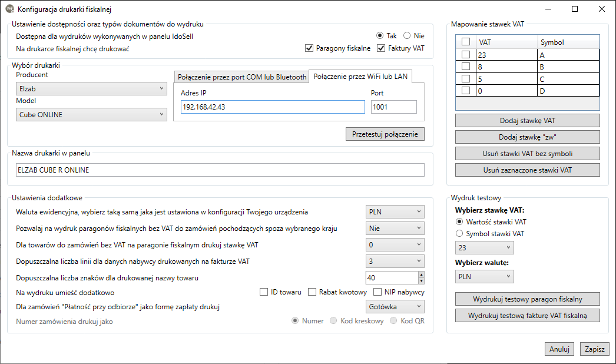Viewport: 616px width, 364px height.
Task: Increase allowed product name character count
Action: (x=420, y=274)
